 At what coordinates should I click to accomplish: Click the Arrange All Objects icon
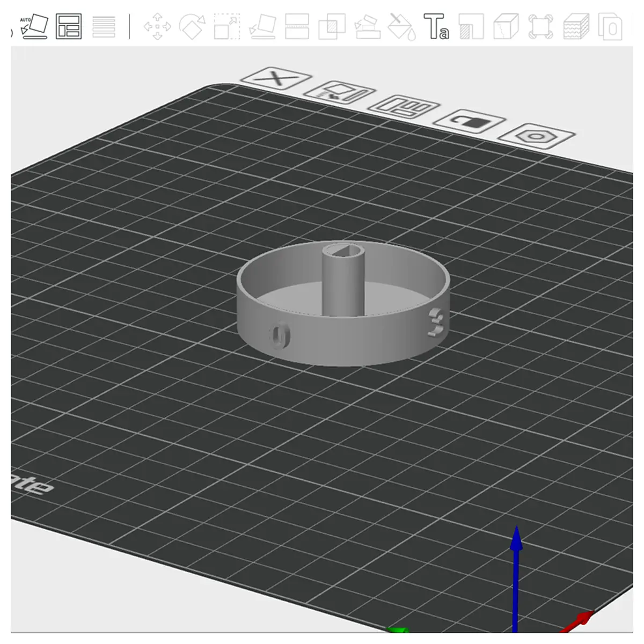click(69, 26)
